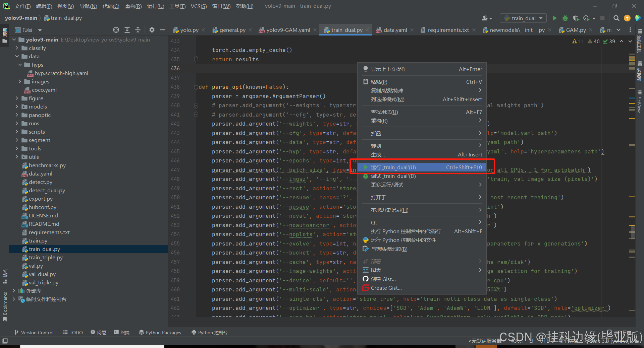Close the general.py tab

pos(250,30)
